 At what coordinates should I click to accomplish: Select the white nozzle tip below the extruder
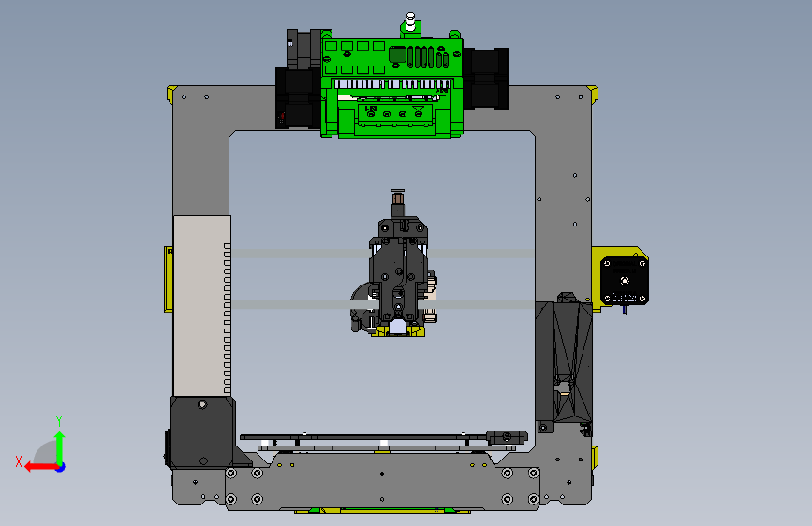(x=397, y=328)
